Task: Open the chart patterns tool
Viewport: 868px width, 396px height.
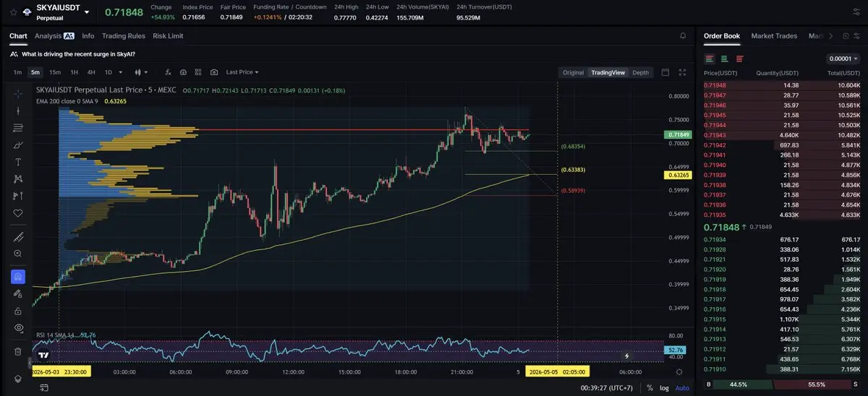Action: pos(18,178)
